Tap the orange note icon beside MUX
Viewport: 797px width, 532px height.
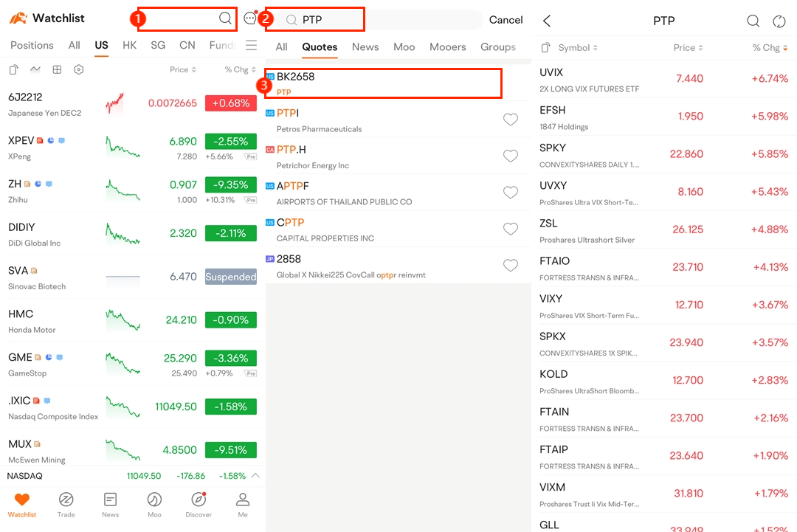[37, 444]
